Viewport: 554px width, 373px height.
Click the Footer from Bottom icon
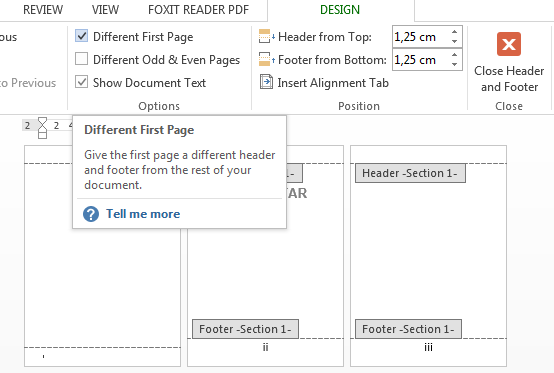[x=266, y=59]
